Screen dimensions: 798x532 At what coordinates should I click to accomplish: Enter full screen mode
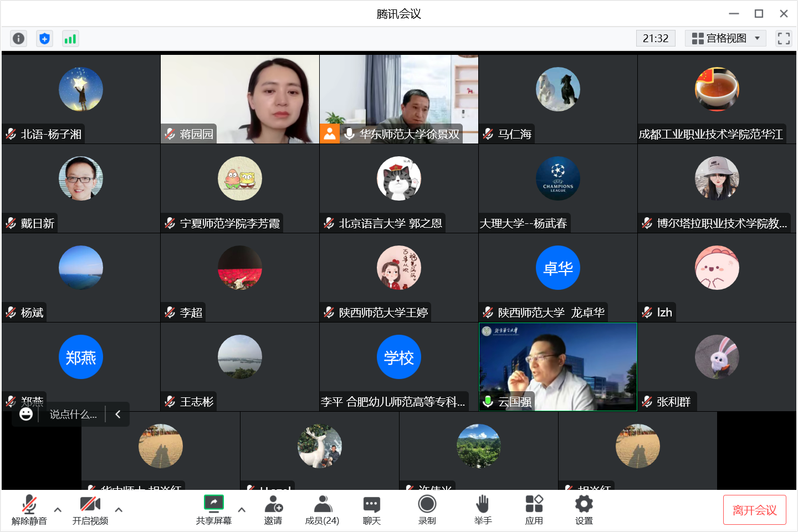click(x=784, y=38)
